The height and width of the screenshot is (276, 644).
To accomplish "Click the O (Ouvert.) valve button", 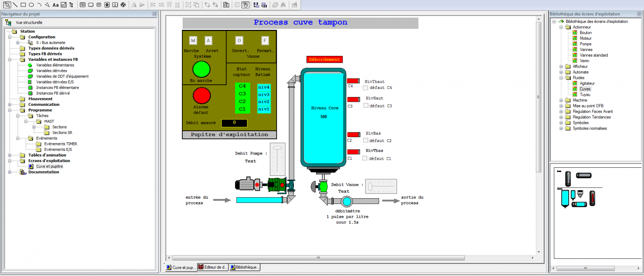I will pos(239,41).
